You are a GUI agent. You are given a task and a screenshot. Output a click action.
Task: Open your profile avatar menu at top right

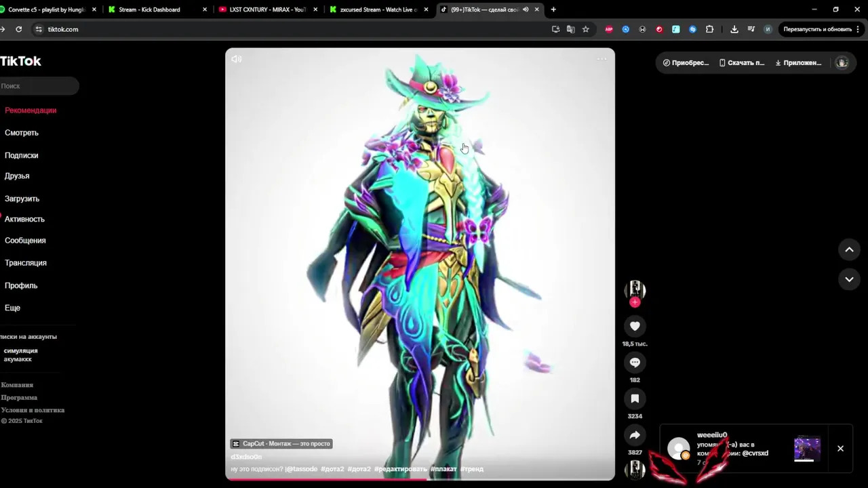click(842, 62)
